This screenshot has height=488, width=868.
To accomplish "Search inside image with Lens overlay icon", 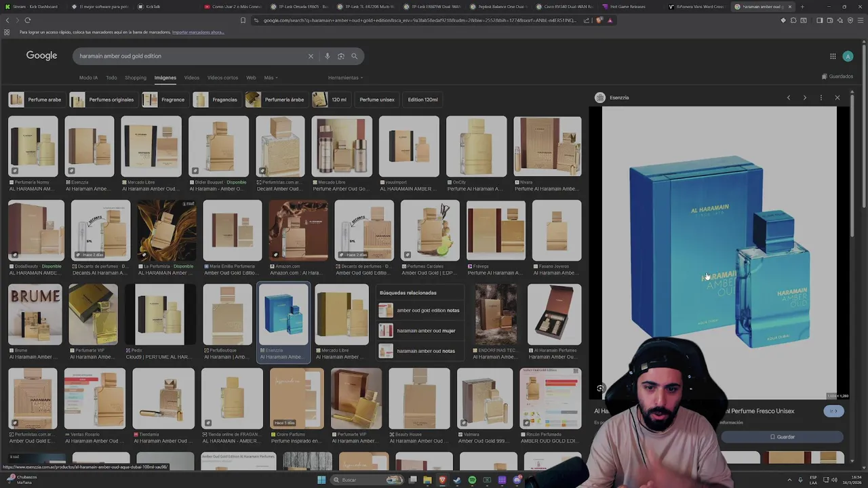I will [600, 388].
